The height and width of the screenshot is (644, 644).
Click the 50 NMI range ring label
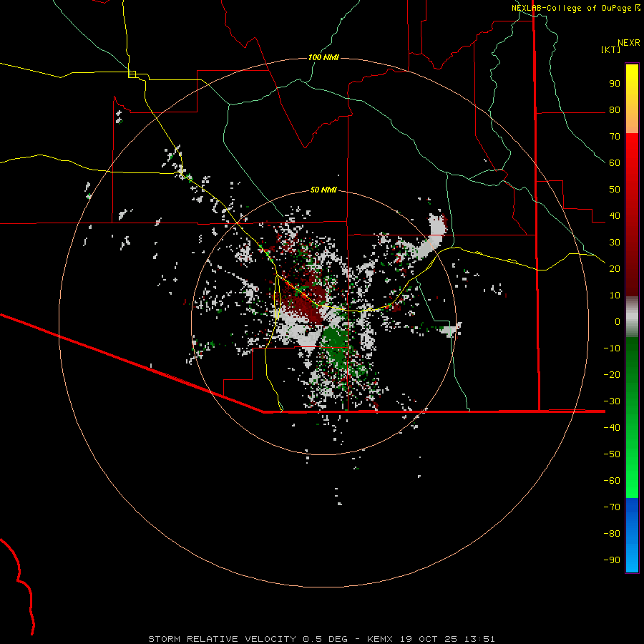323,190
